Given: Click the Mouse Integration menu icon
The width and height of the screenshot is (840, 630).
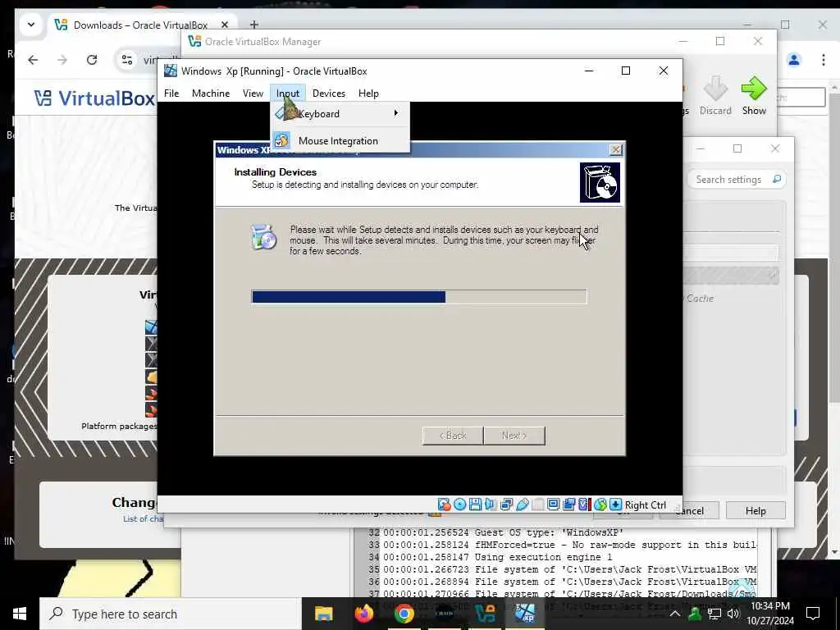Looking at the screenshot, I should (x=281, y=141).
